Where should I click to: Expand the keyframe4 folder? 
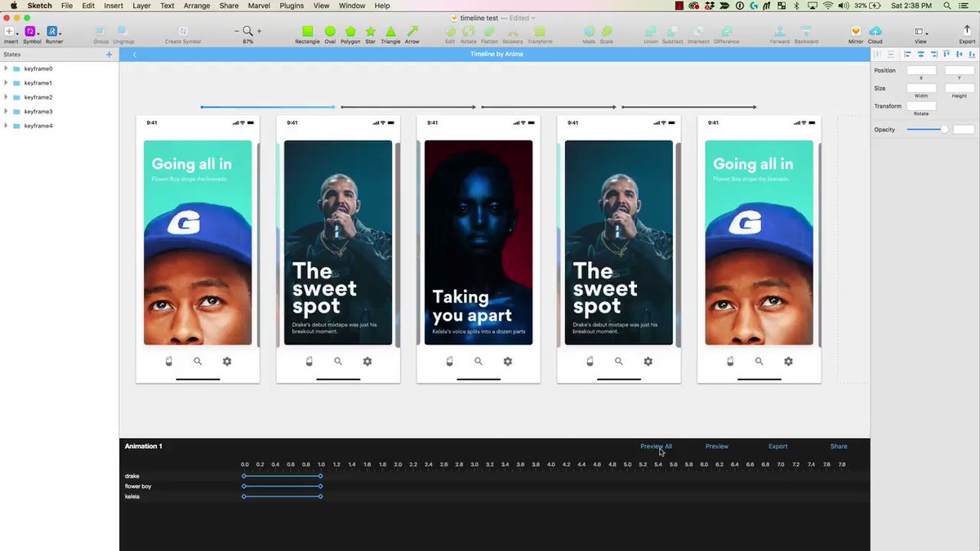(7, 126)
